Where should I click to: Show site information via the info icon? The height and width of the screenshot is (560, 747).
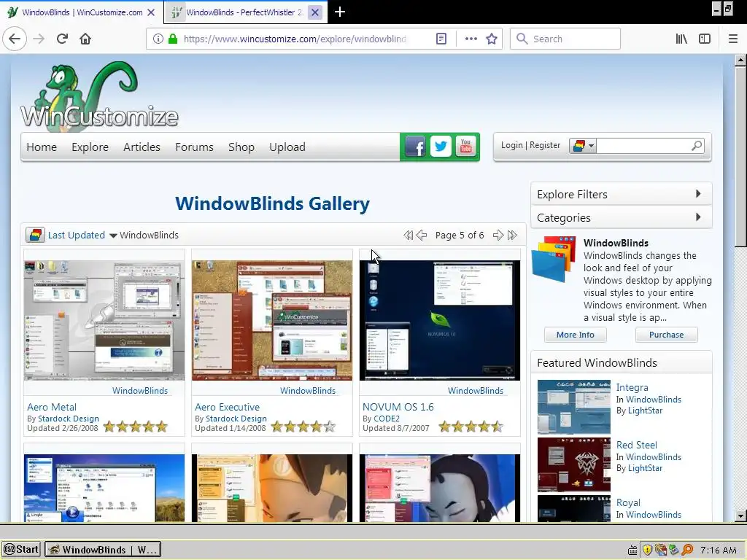[158, 39]
